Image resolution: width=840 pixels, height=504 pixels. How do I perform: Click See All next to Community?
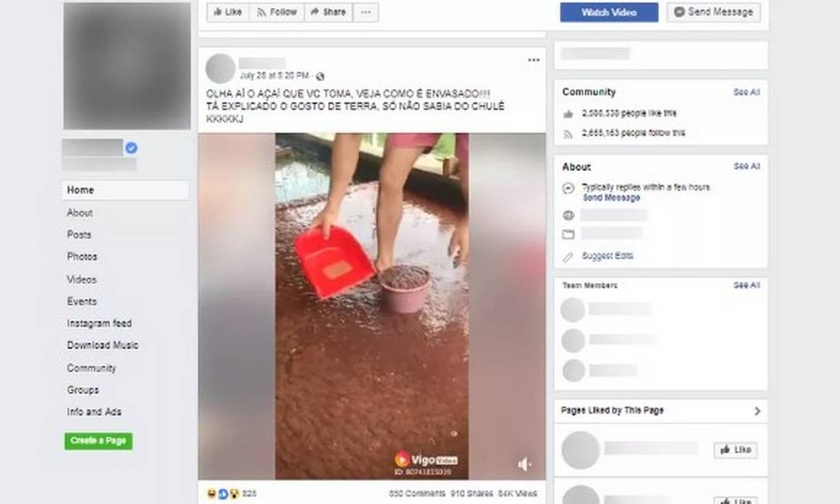(746, 92)
